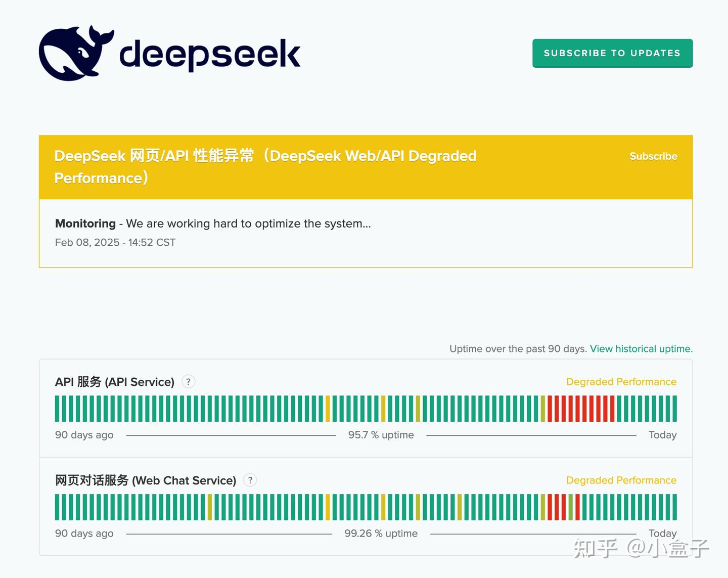Click the 90 days ago label under API Service

pyautogui.click(x=84, y=434)
